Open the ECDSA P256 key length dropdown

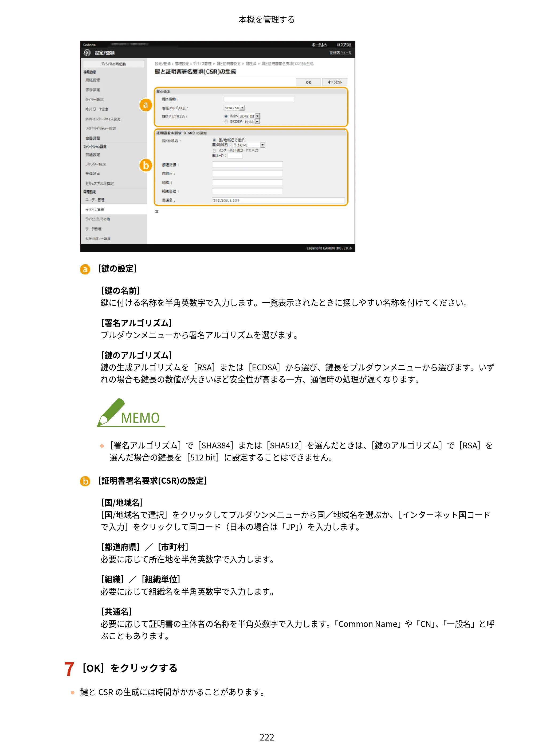252,122
